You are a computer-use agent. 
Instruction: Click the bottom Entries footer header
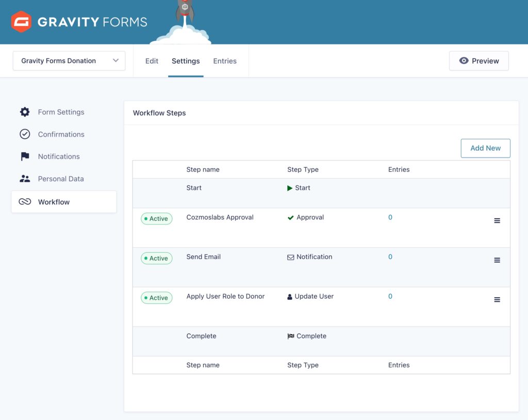tap(399, 365)
